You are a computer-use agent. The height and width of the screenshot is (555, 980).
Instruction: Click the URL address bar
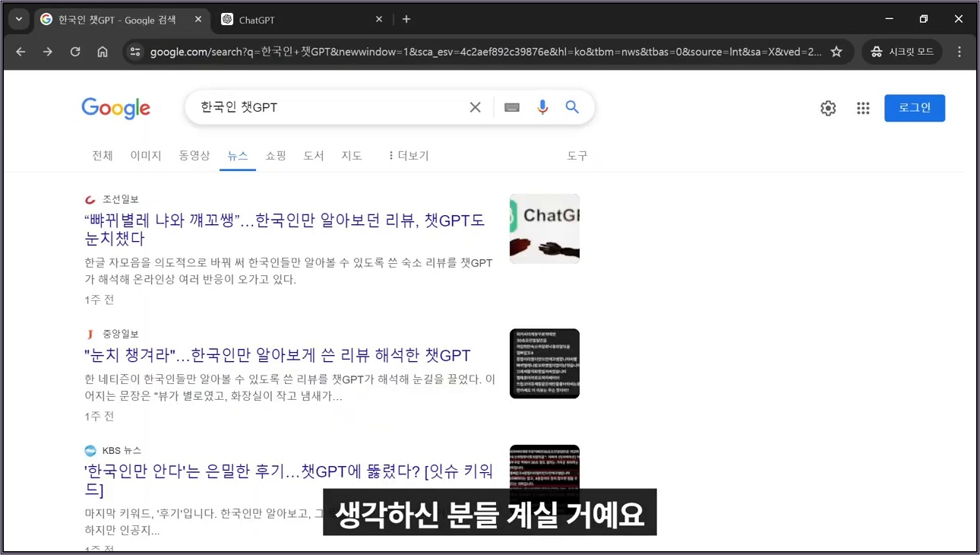click(x=486, y=52)
